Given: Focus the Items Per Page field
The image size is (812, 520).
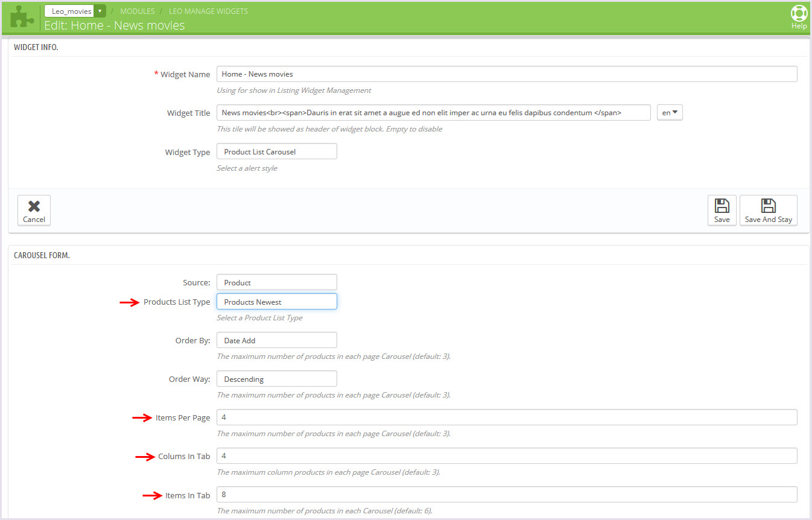Looking at the screenshot, I should [x=507, y=417].
